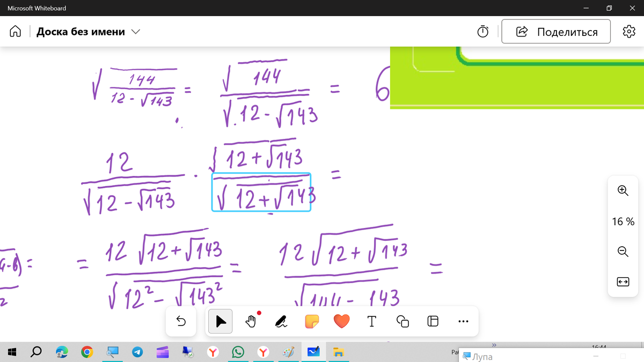
Task: Open Magnifier app in taskbar
Action: click(x=112, y=352)
